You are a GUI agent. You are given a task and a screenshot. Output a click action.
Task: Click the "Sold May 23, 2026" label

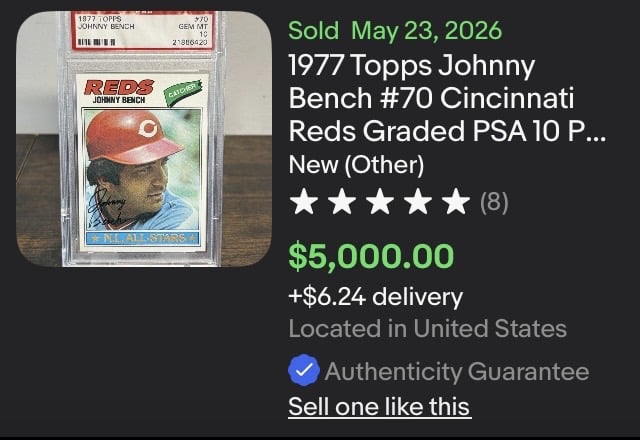[395, 31]
